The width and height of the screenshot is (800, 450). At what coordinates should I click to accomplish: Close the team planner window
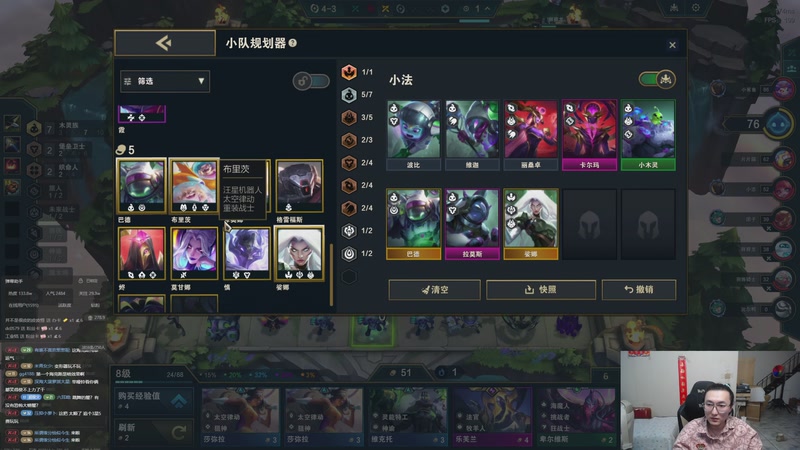pos(672,45)
